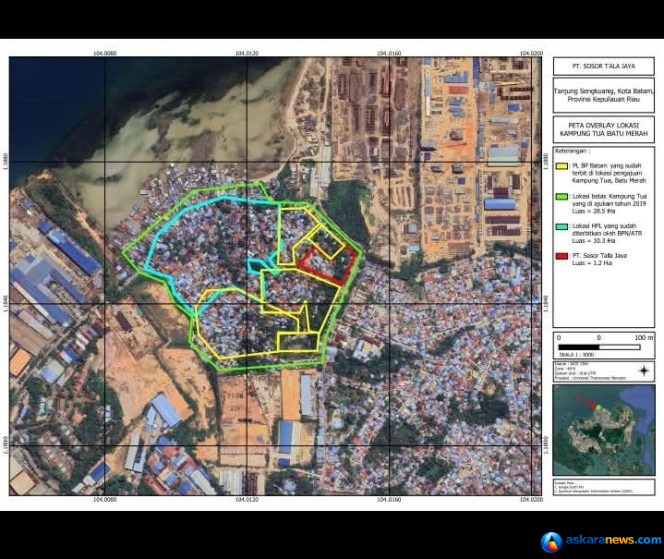Click the green location dot in inset map
The width and height of the screenshot is (664, 559).
(599, 407)
